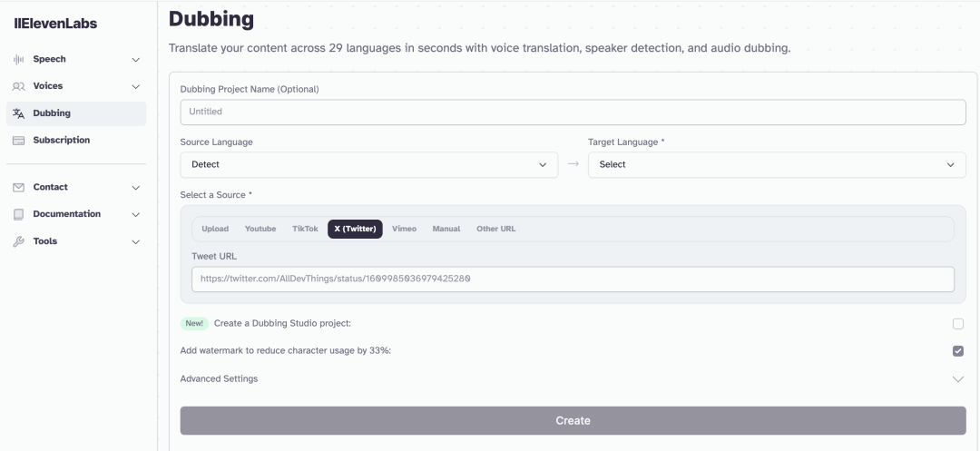This screenshot has height=451, width=980.
Task: Open the Target Language dropdown
Action: pyautogui.click(x=777, y=165)
